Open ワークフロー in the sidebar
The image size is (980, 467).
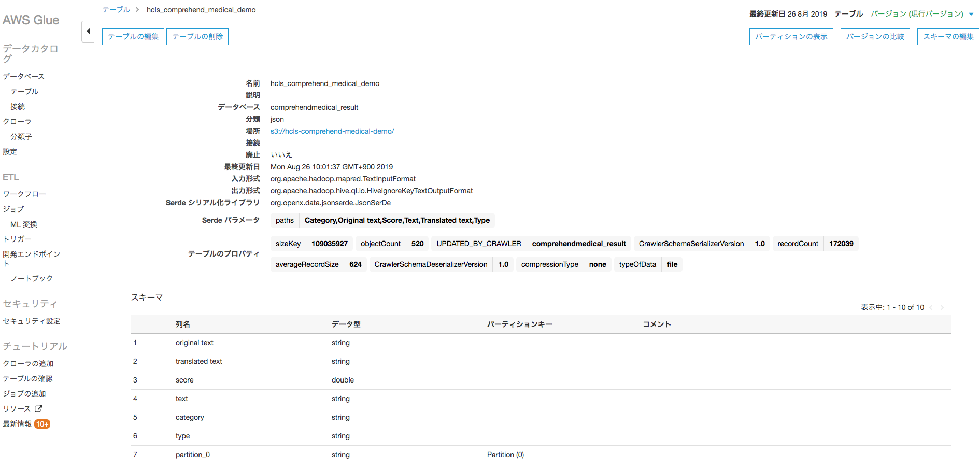coord(24,194)
